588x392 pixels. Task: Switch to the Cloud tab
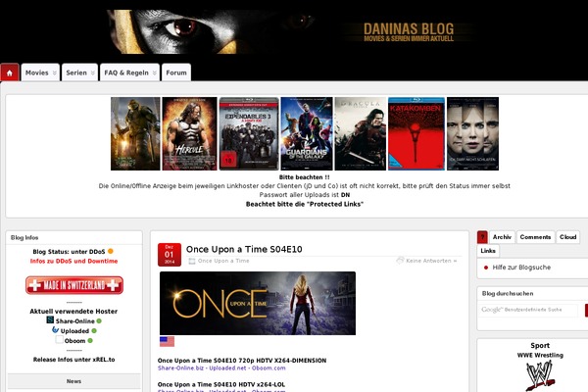567,237
